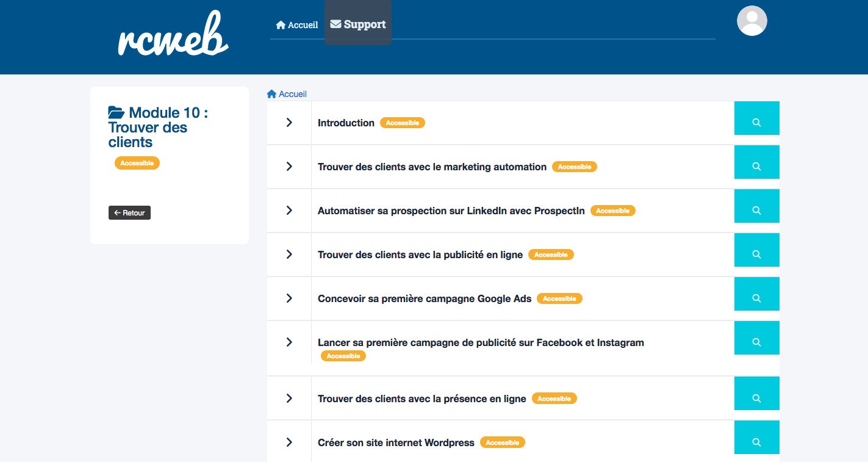Click the Accessible badge under the Facebook lesson
Image resolution: width=868 pixels, height=462 pixels.
pyautogui.click(x=343, y=356)
